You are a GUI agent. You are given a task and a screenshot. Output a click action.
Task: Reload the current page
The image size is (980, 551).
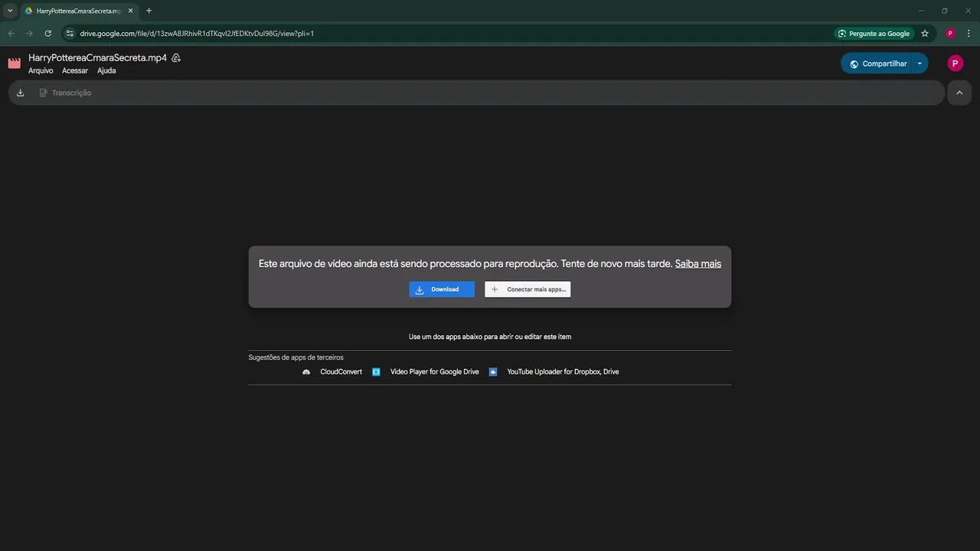(x=48, y=34)
